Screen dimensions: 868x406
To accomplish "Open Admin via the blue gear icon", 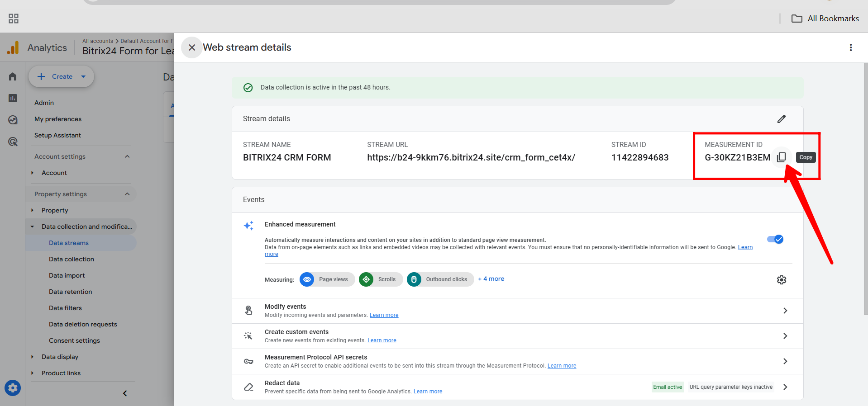I will pyautogui.click(x=13, y=388).
